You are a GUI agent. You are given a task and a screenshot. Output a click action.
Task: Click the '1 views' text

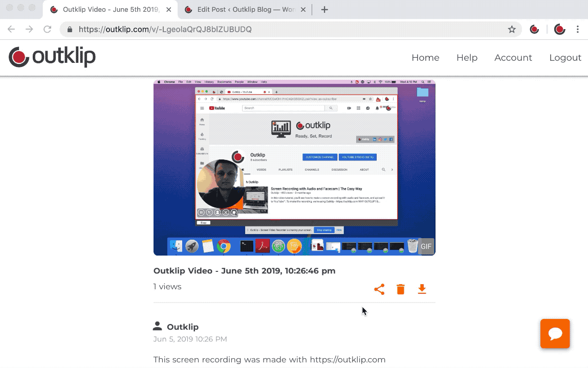click(167, 287)
